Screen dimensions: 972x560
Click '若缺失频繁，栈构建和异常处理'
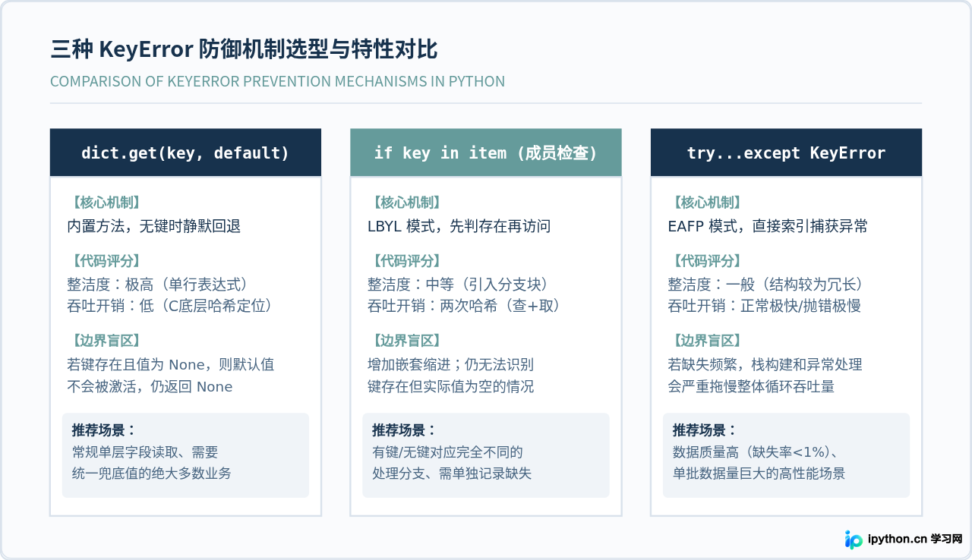(x=765, y=365)
